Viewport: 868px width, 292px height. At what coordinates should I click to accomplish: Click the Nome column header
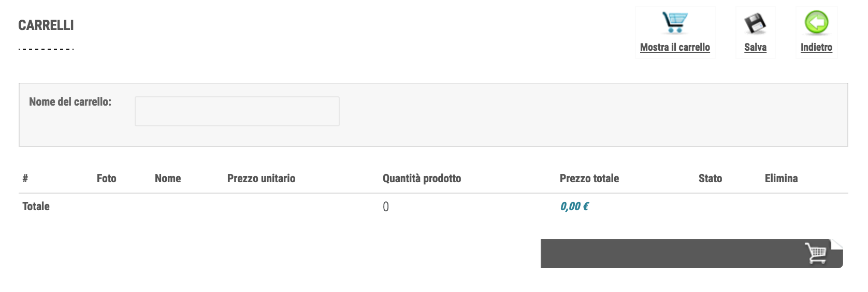(168, 179)
